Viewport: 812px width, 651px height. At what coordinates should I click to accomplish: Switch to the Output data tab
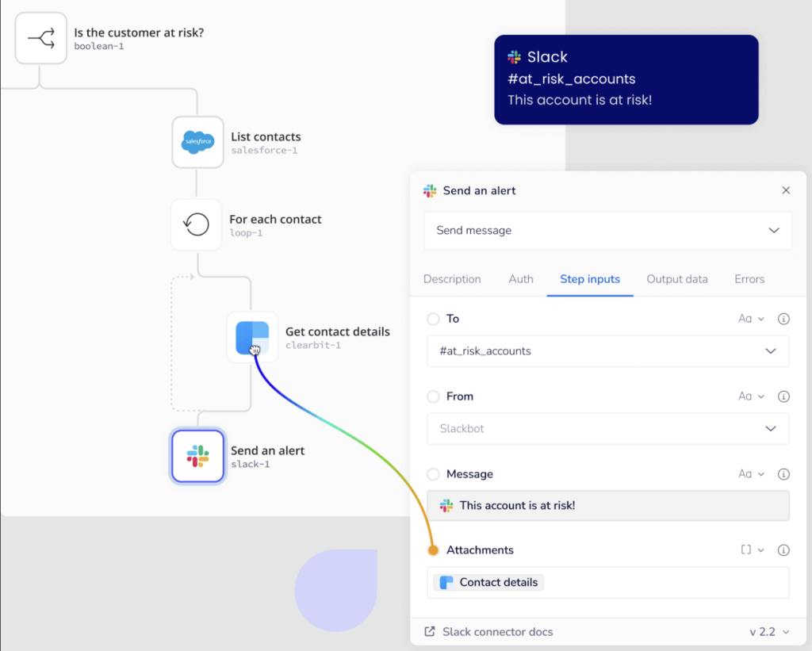677,279
